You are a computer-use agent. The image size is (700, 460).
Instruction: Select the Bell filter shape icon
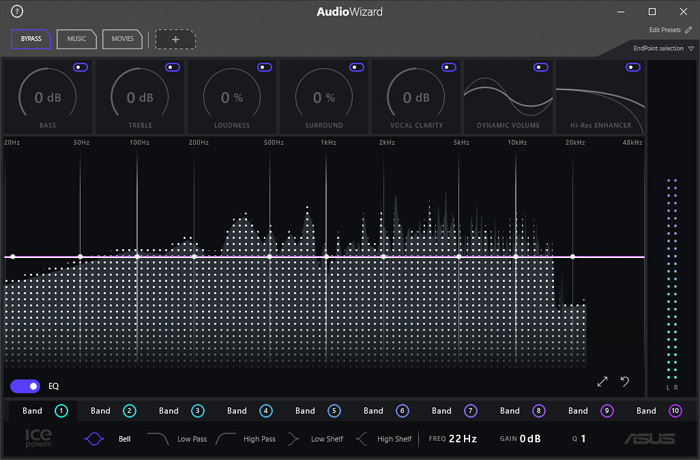point(94,439)
